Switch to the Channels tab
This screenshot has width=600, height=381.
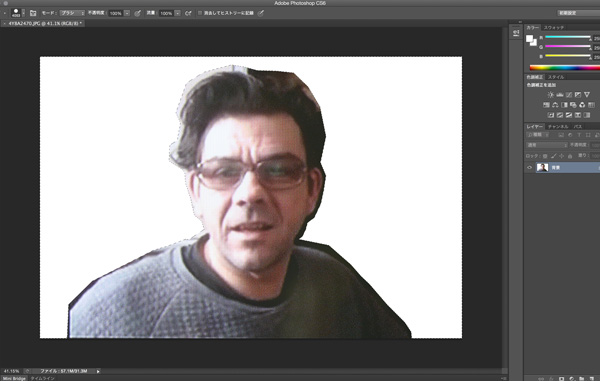558,127
